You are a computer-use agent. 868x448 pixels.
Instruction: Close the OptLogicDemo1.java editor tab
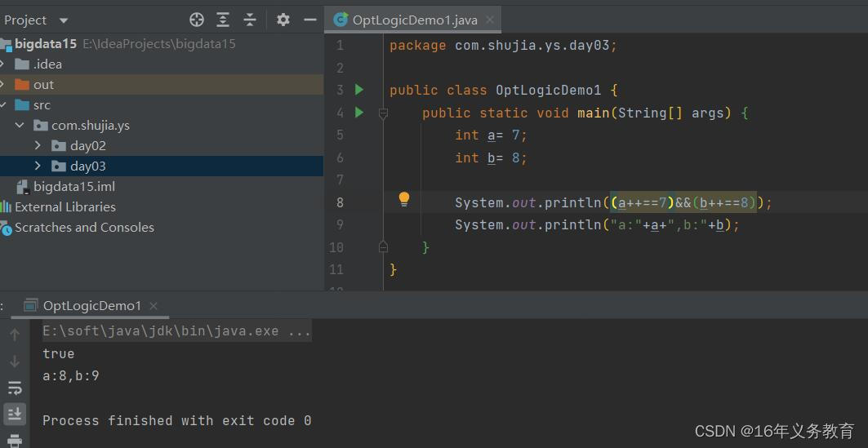pos(489,20)
